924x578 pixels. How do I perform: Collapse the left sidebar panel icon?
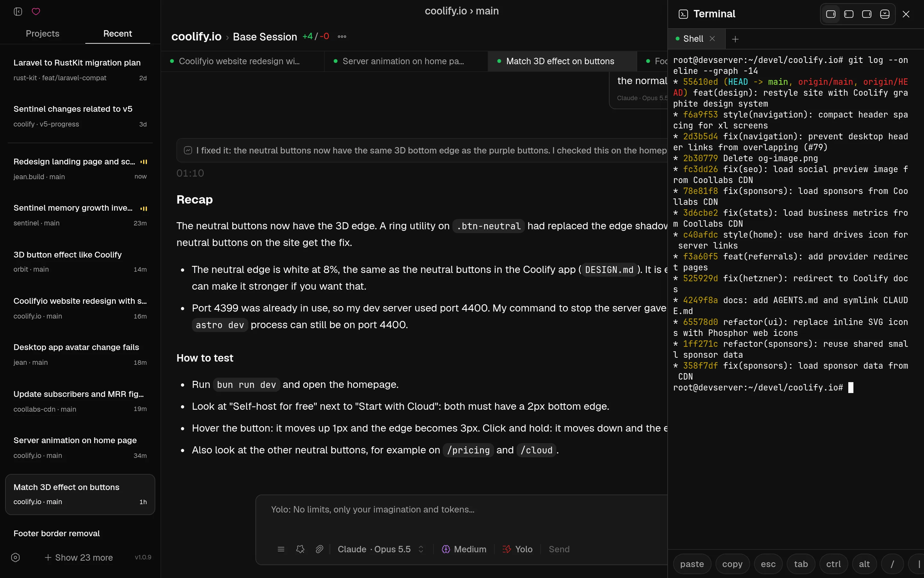[18, 12]
